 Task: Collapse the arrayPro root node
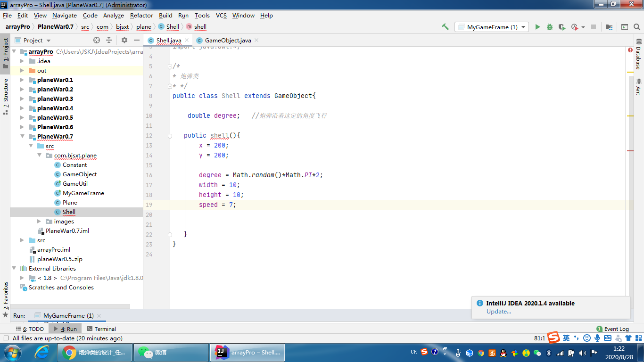14,51
